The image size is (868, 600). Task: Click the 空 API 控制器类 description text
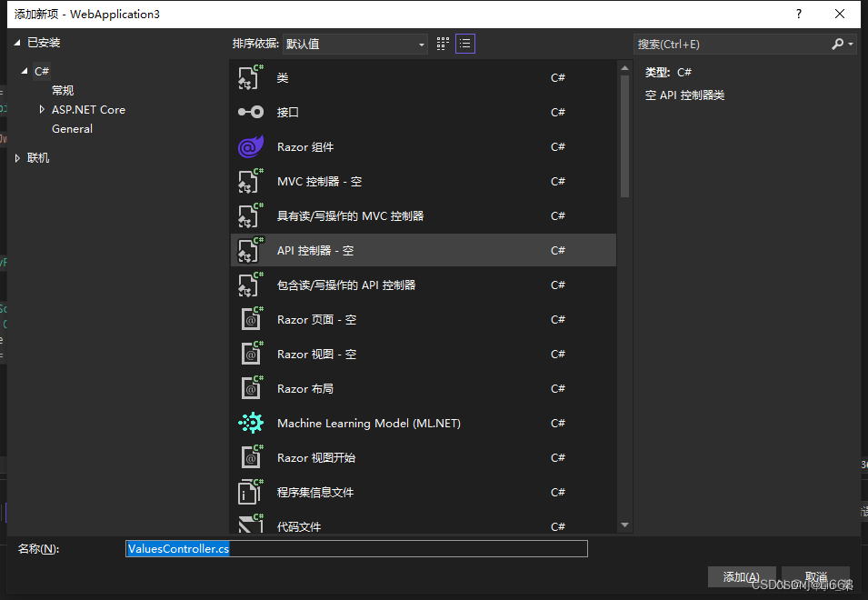click(x=684, y=95)
